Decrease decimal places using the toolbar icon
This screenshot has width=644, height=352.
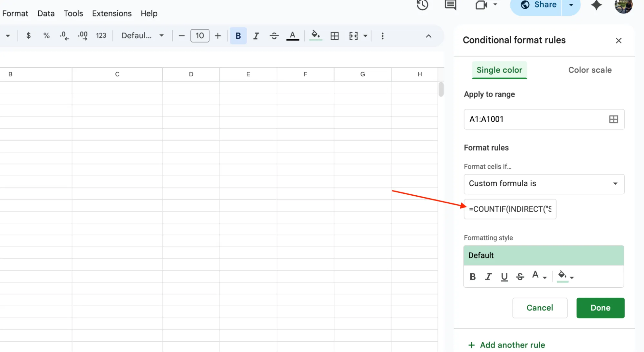pos(64,36)
